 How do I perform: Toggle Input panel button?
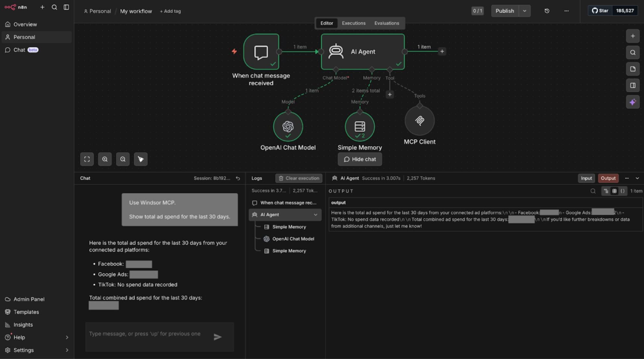pyautogui.click(x=586, y=178)
